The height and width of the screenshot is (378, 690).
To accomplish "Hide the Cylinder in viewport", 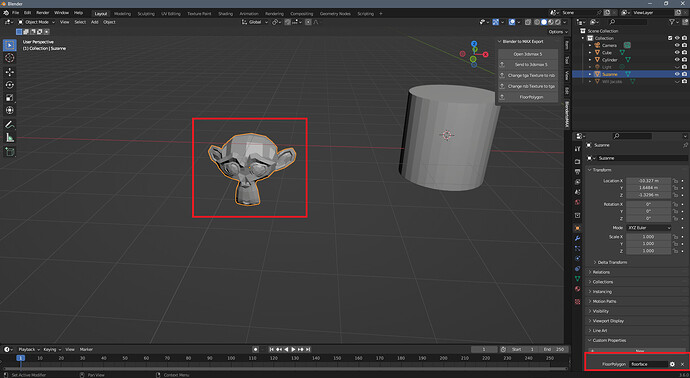I will 677,59.
